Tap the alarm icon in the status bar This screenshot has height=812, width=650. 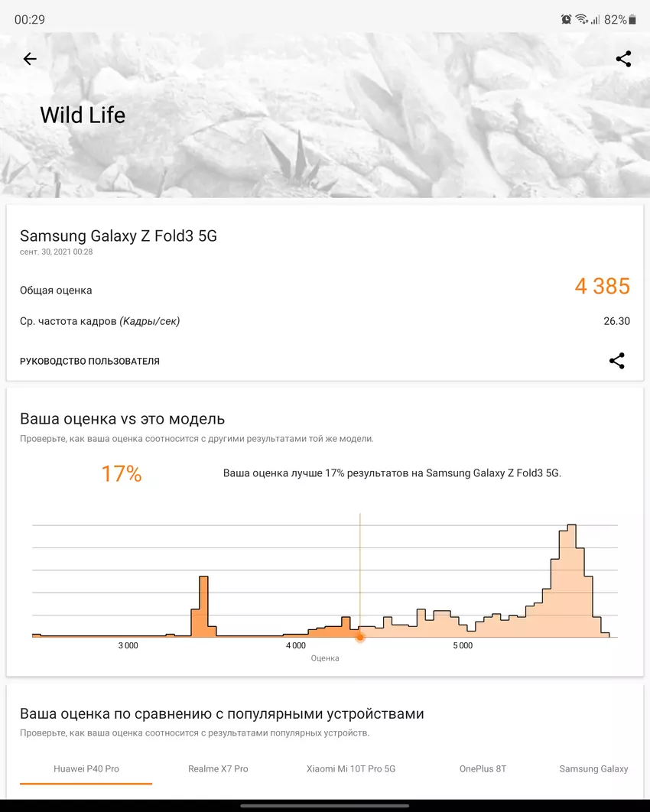point(567,19)
